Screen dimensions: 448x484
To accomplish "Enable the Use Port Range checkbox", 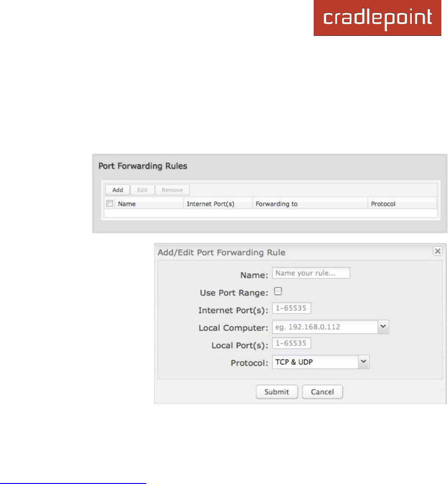I will point(278,291).
